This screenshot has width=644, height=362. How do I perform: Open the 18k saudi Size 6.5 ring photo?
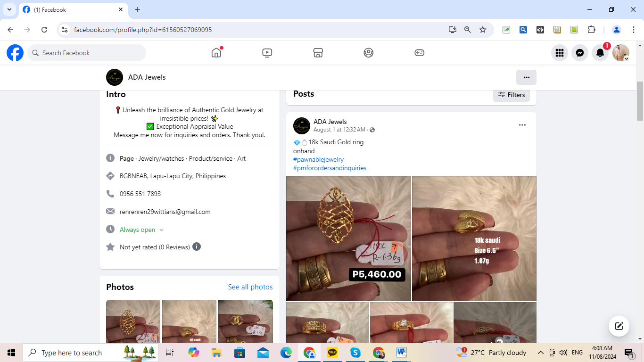[474, 239]
